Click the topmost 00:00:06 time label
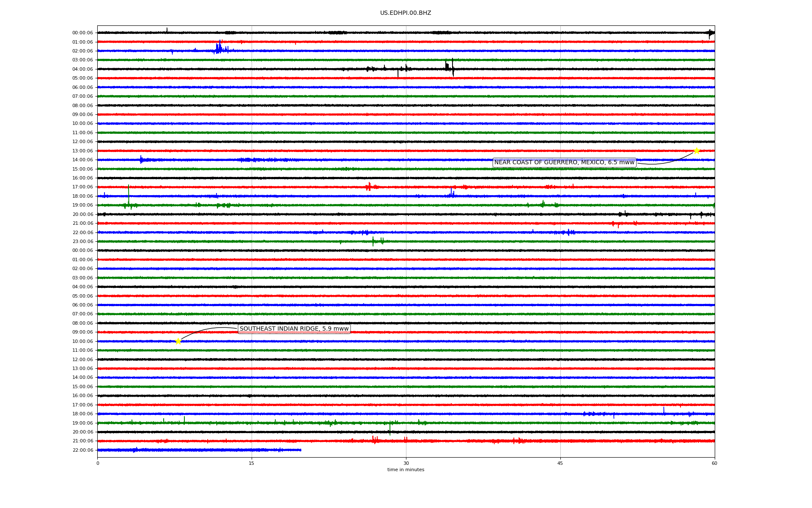The height and width of the screenshot is (508, 812). click(x=82, y=33)
